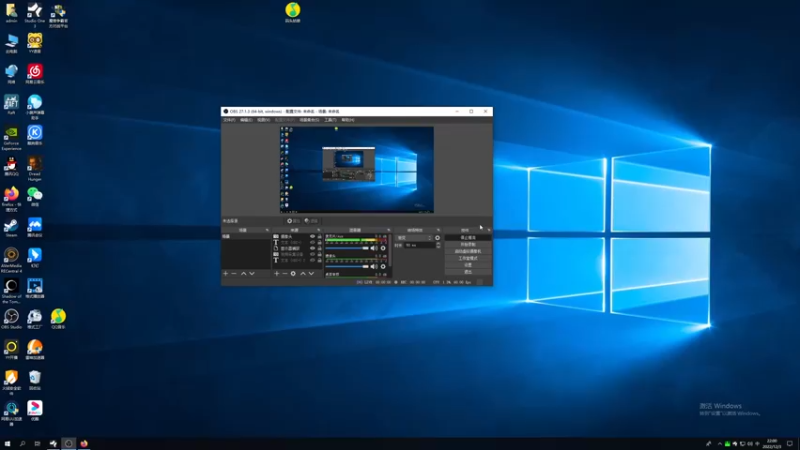Move the scene up in the Scenes list
This screenshot has height=450, width=800.
(243, 273)
